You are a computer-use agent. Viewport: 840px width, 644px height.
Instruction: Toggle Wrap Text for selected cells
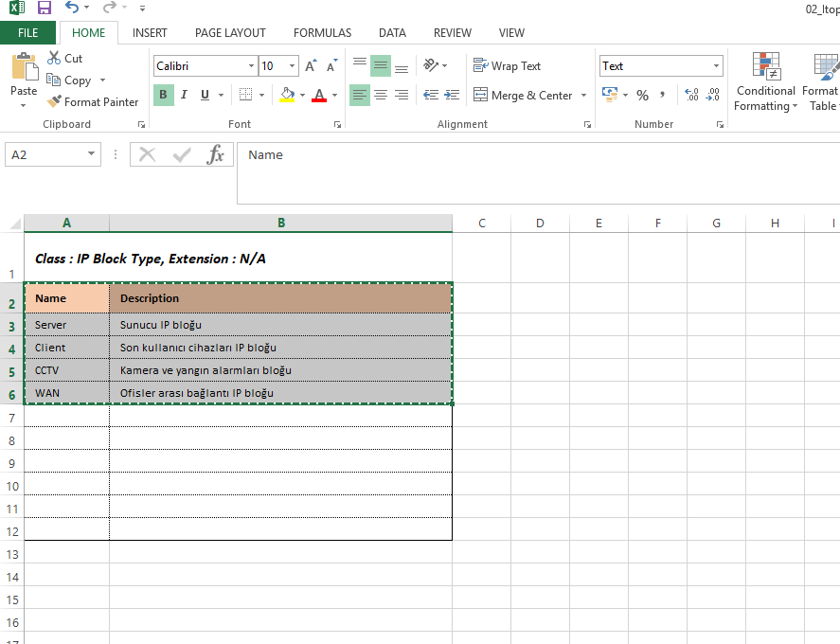click(507, 66)
